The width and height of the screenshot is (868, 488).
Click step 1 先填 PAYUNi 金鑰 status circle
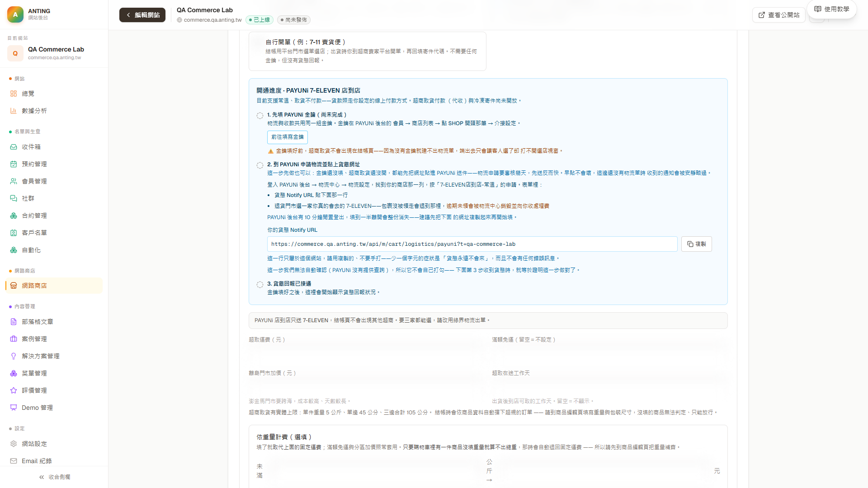(260, 116)
